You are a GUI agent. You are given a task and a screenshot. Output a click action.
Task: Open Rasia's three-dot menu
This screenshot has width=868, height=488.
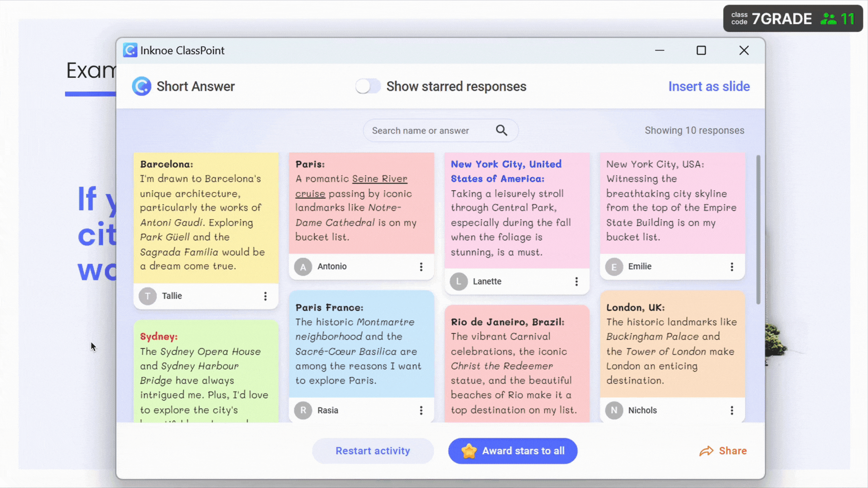421,410
